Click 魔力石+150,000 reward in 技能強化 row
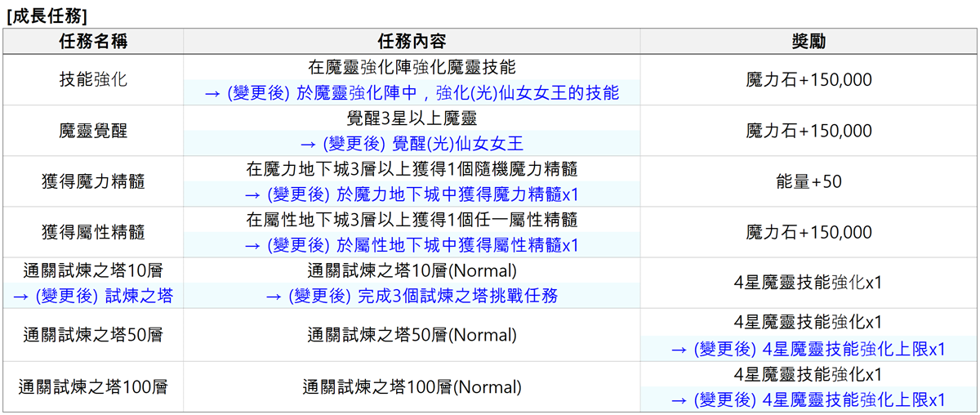This screenshot has height=415, width=980. coord(808,80)
